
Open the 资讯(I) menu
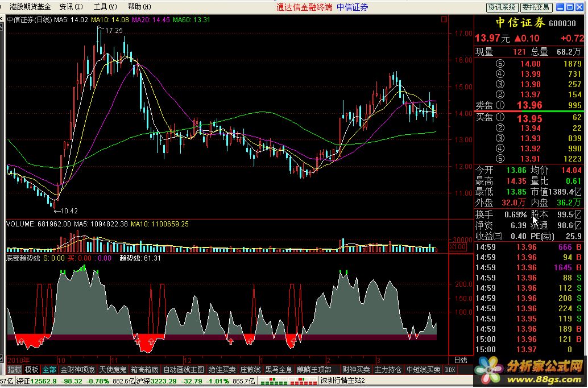click(x=71, y=7)
